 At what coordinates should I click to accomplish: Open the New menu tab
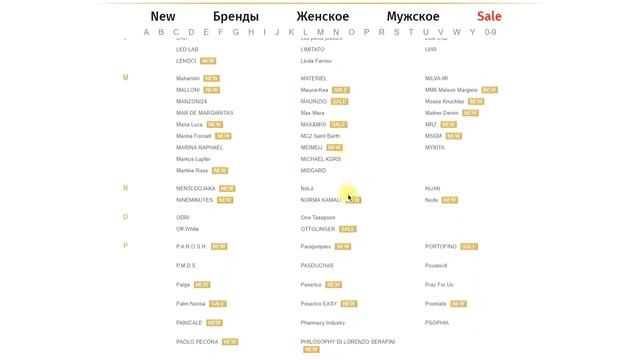pyautogui.click(x=163, y=16)
